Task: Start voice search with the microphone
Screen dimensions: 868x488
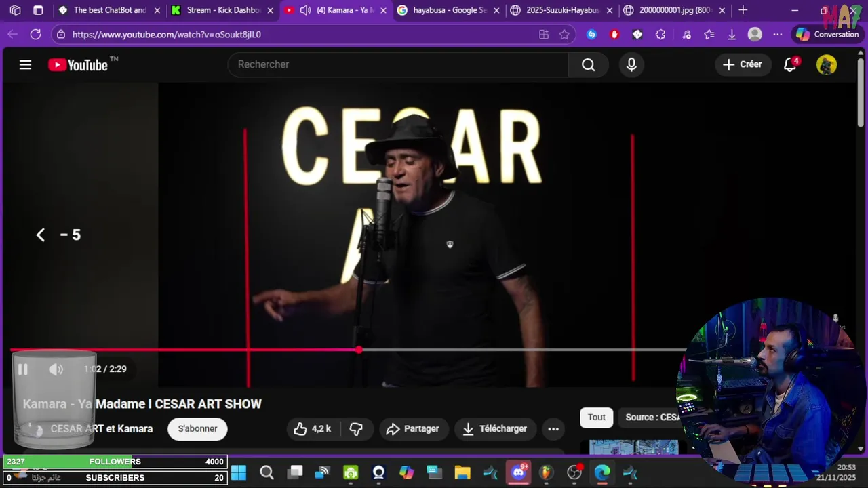Action: [631, 64]
